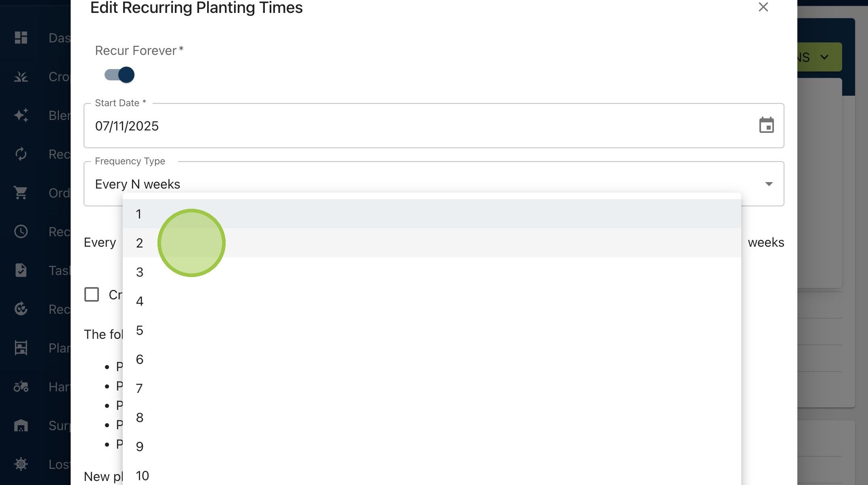Open the green button dropdown chevron top right
Viewport: 868px width, 485px height.
tap(824, 57)
